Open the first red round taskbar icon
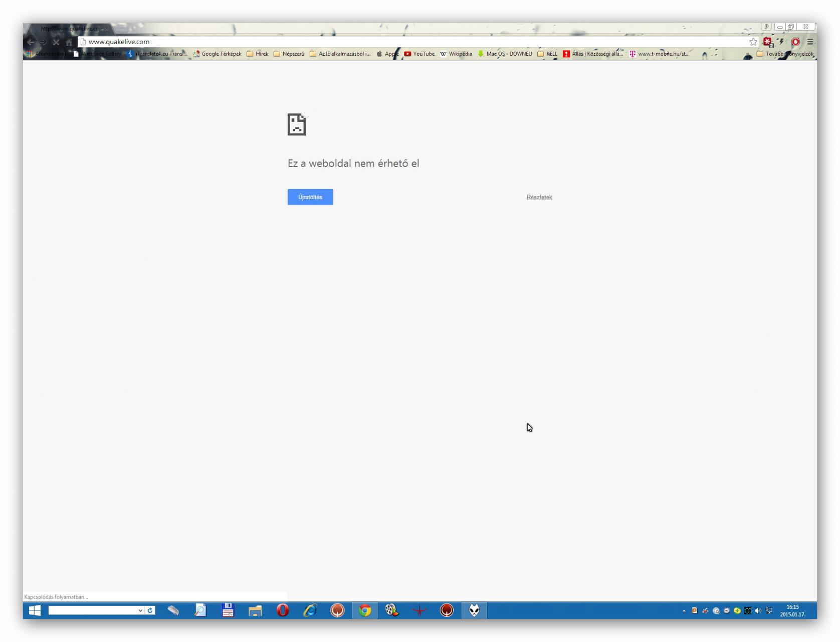Image resolution: width=840 pixels, height=642 pixels. (337, 610)
